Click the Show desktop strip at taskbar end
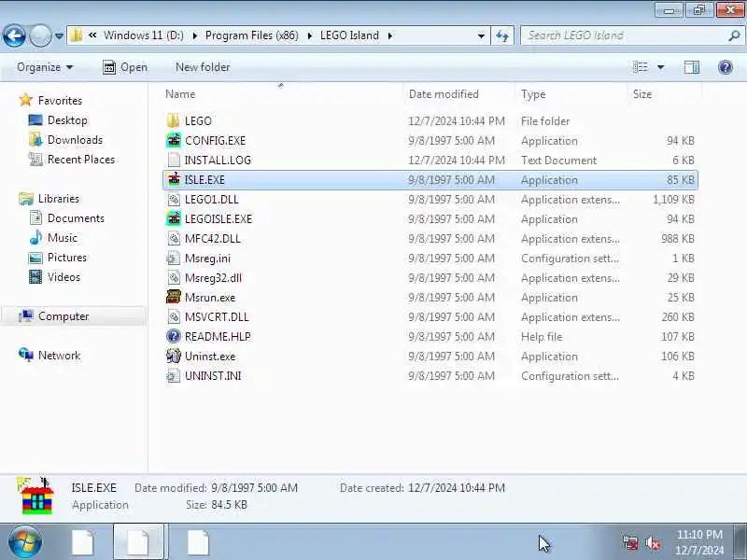The height and width of the screenshot is (560, 747). click(x=741, y=542)
